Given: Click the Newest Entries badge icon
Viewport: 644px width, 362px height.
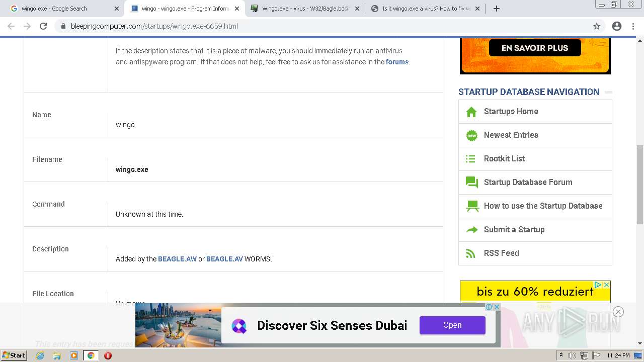Looking at the screenshot, I should click(471, 135).
